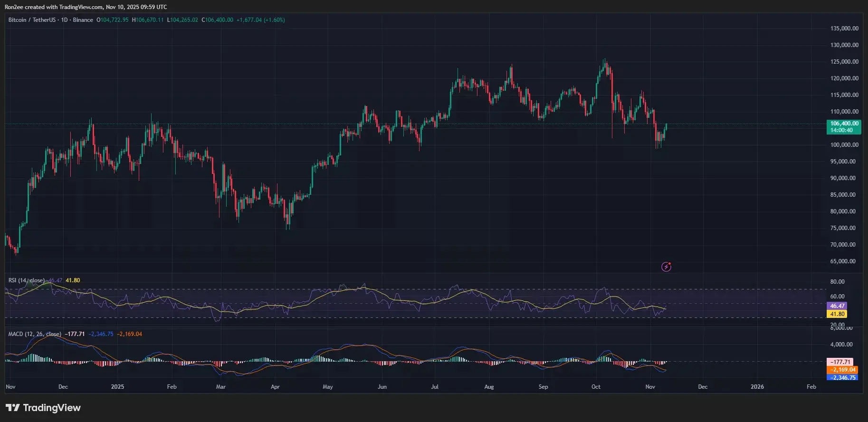Click the orange -2,169.04 signal value tag
The height and width of the screenshot is (422, 868).
tap(843, 370)
